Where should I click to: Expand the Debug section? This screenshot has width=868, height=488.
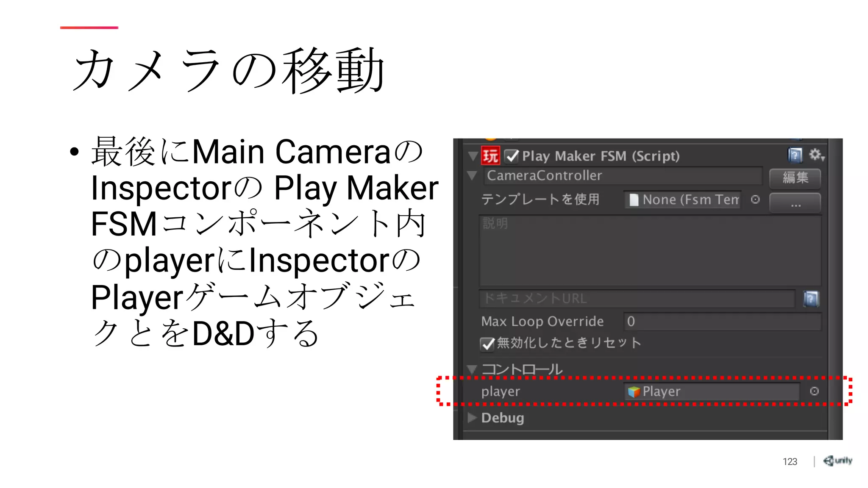472,418
